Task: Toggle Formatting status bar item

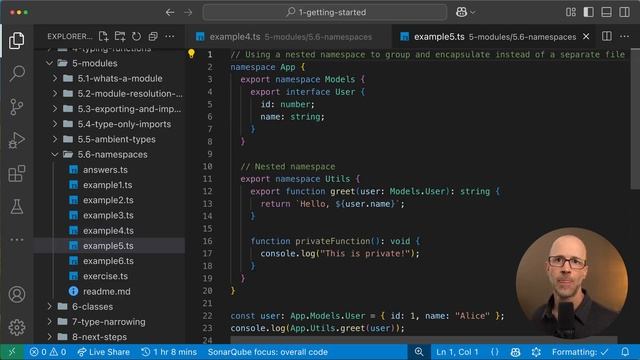Action: [580, 352]
